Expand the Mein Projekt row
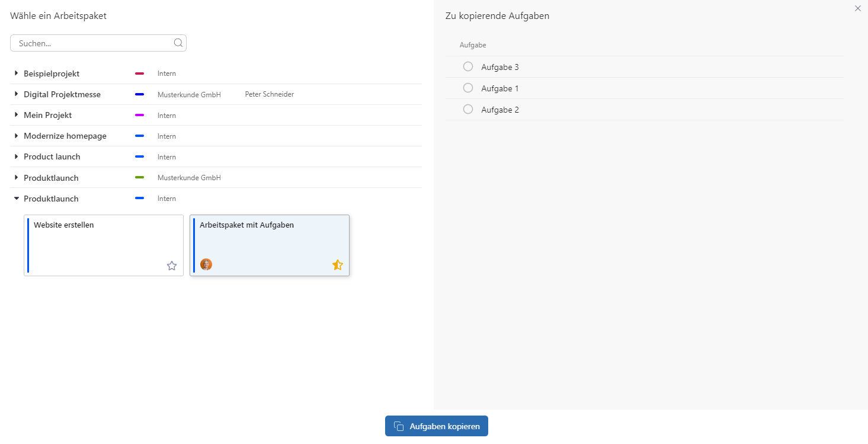 (17, 114)
